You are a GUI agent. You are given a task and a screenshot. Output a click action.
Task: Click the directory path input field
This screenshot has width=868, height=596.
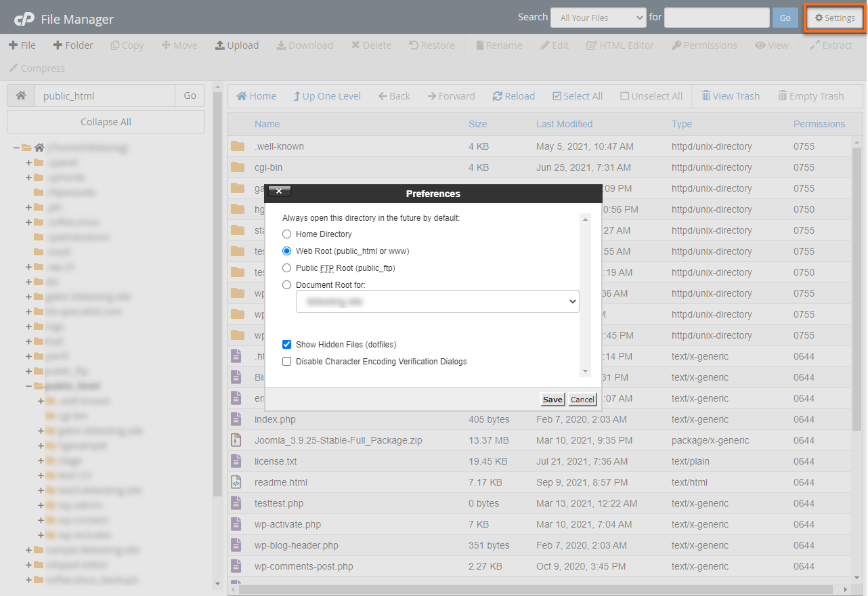[105, 95]
